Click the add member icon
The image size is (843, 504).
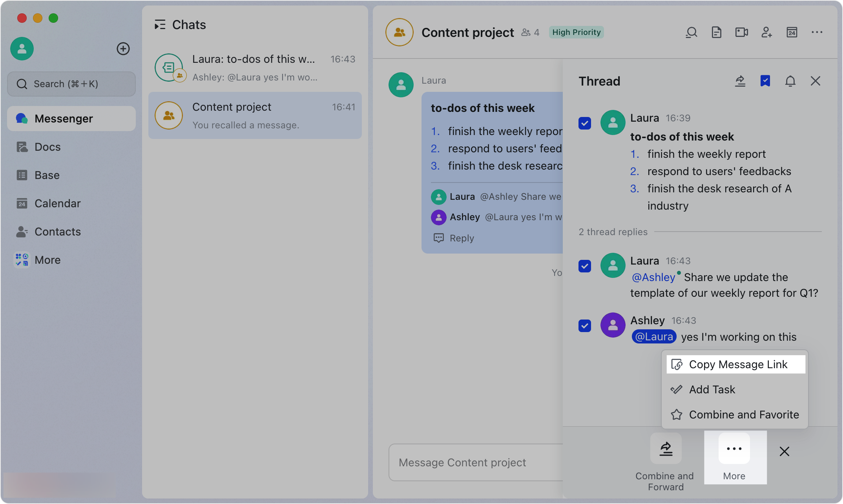point(766,33)
